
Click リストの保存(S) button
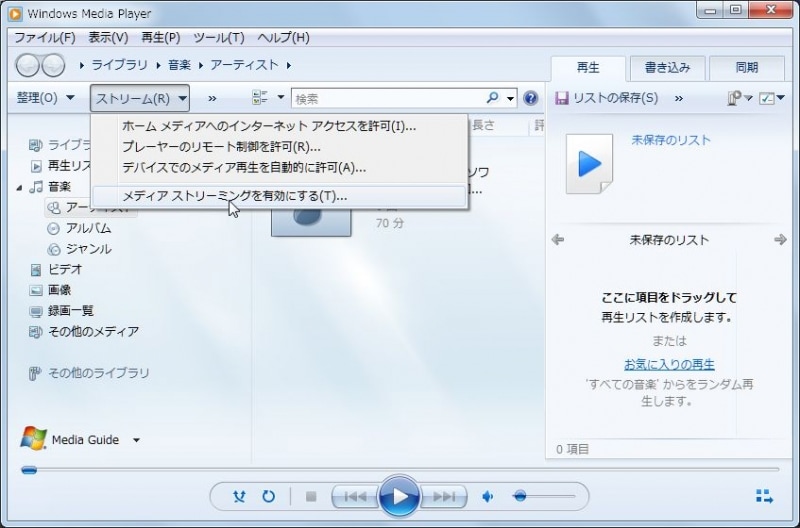[x=607, y=98]
